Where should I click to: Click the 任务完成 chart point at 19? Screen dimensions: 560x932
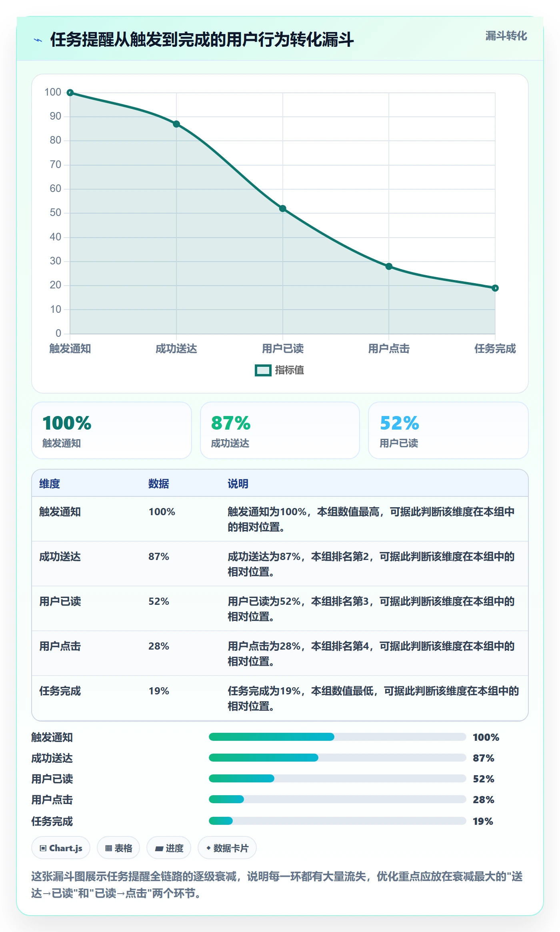[495, 288]
